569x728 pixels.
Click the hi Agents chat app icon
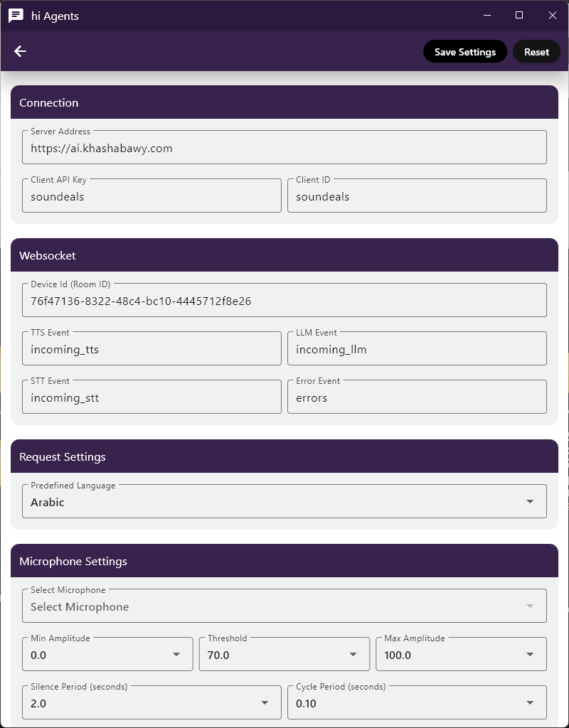16,16
